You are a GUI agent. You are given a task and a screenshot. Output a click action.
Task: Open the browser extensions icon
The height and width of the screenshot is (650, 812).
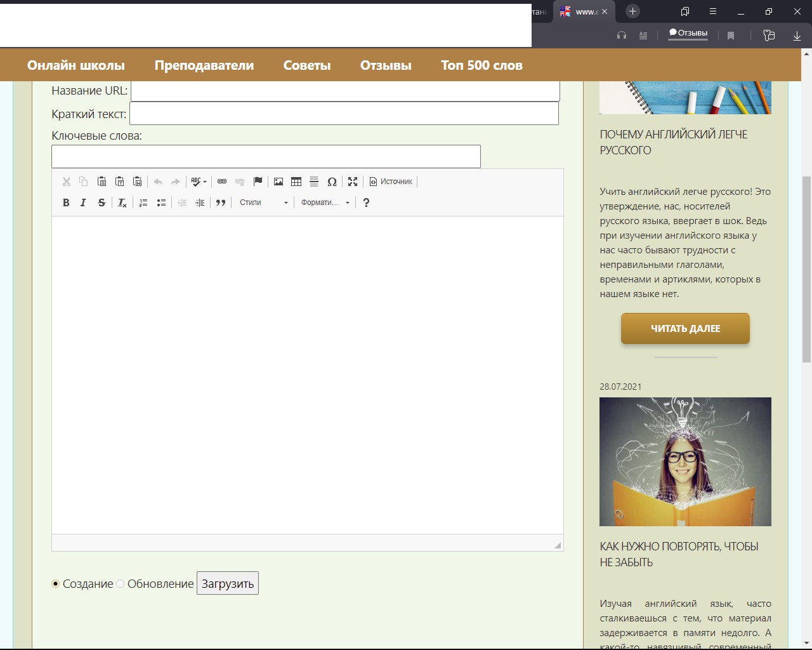769,36
